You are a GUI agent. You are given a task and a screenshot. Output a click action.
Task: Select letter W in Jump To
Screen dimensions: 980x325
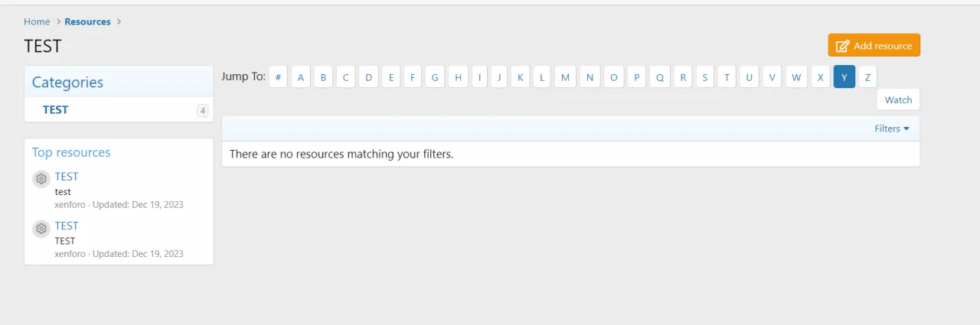tap(796, 76)
